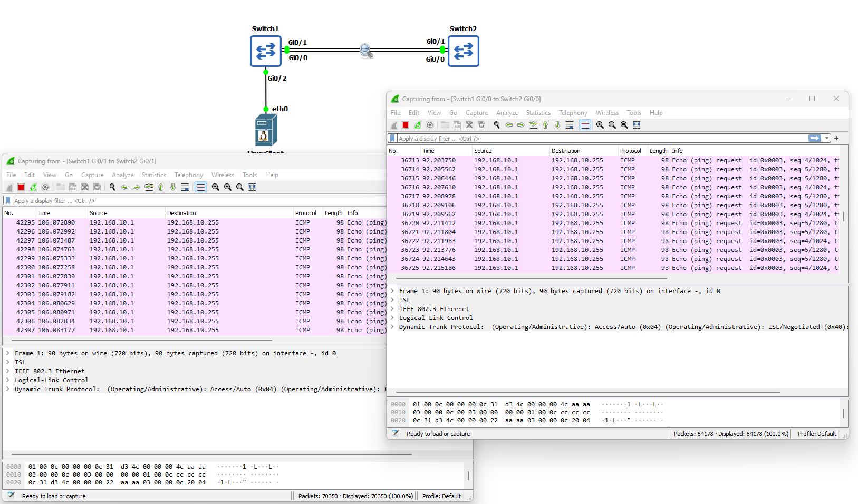Open Analyze menu in the Gi0/1 window
This screenshot has height=504, width=858.
(122, 175)
